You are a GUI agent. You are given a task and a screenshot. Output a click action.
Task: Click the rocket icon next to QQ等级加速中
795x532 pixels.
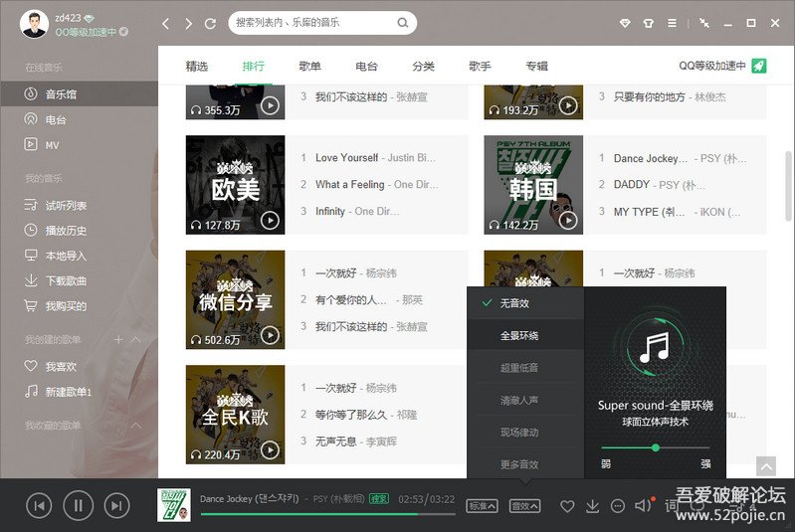point(758,66)
